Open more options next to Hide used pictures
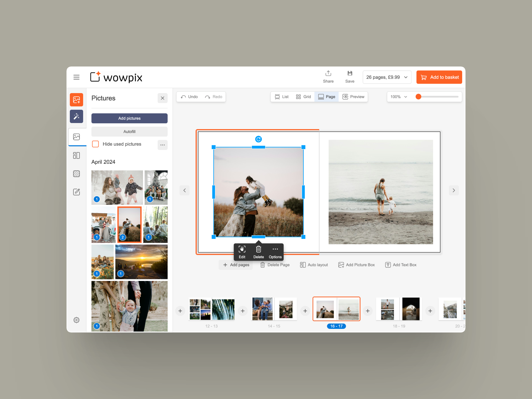Viewport: 532px width, 399px height. point(162,145)
